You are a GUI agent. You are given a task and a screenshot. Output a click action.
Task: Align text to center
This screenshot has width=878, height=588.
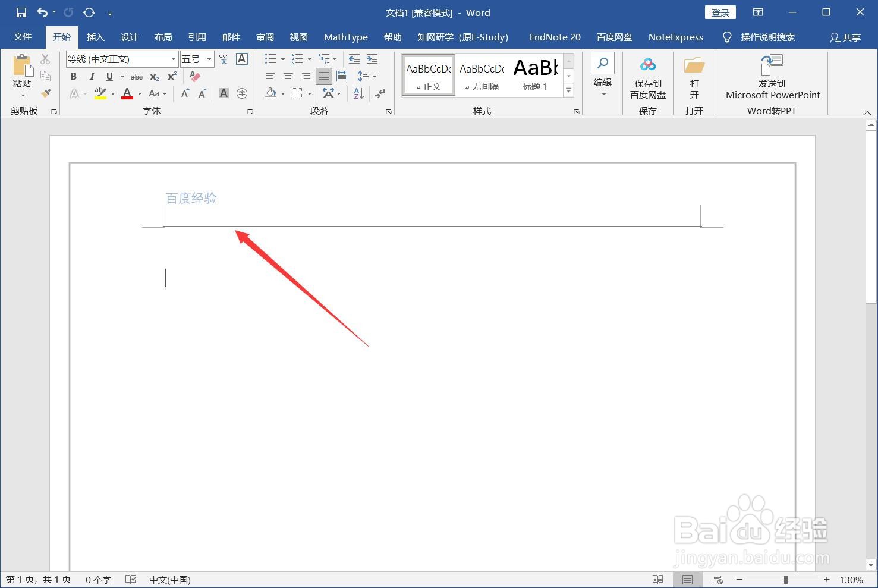tap(288, 76)
